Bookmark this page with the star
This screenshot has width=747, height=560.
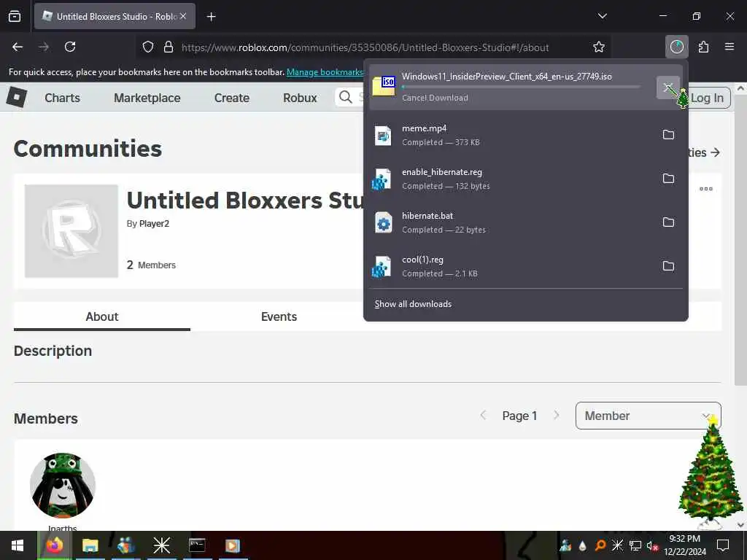click(599, 47)
